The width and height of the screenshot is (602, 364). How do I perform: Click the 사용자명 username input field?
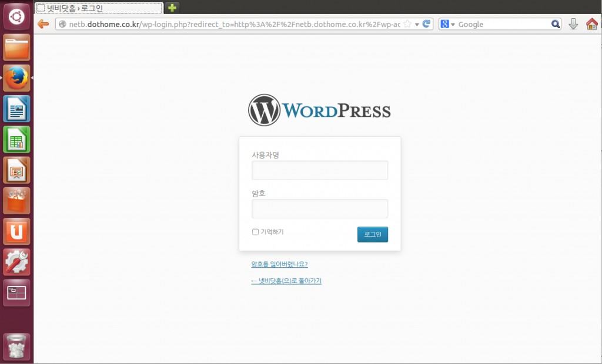coord(320,170)
